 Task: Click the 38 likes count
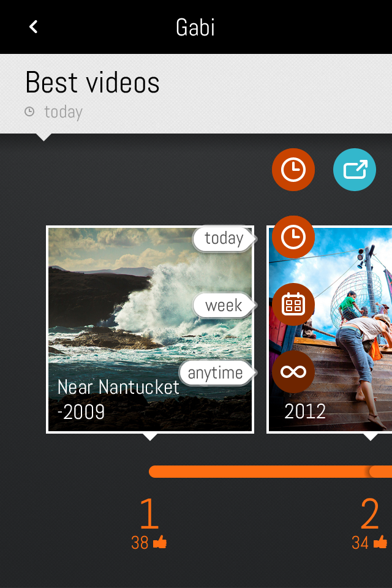pyautogui.click(x=140, y=543)
